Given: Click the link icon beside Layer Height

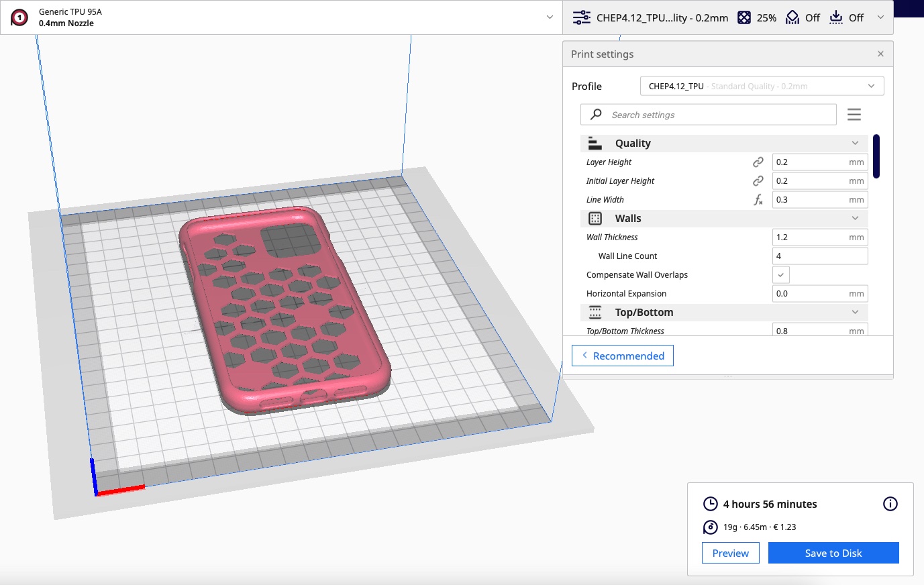Looking at the screenshot, I should coord(758,162).
